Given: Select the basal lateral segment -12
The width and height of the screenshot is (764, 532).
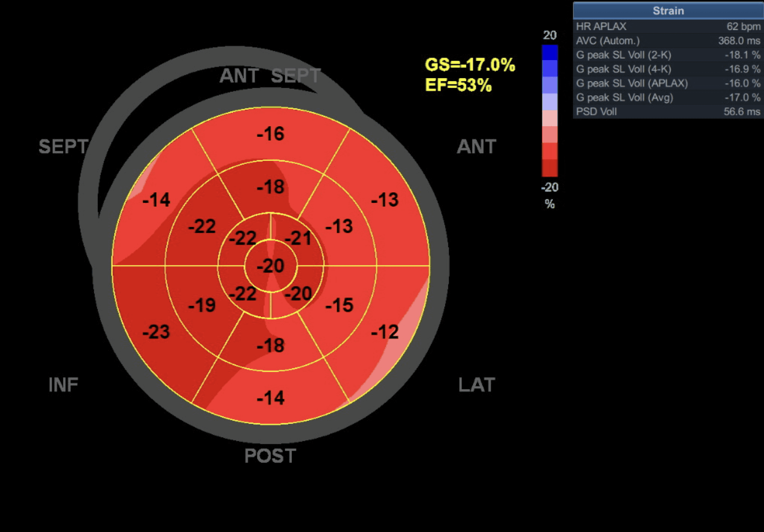Looking at the screenshot, I should (385, 332).
